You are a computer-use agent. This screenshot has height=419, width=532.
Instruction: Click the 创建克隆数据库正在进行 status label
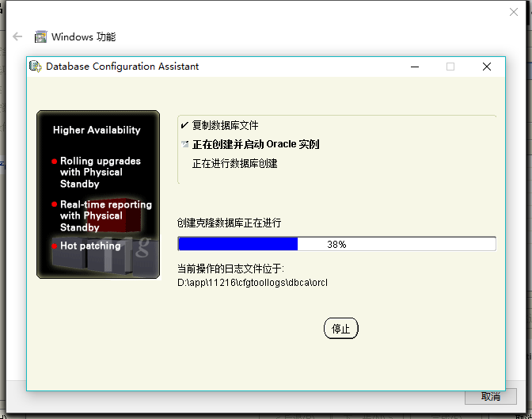click(x=229, y=223)
